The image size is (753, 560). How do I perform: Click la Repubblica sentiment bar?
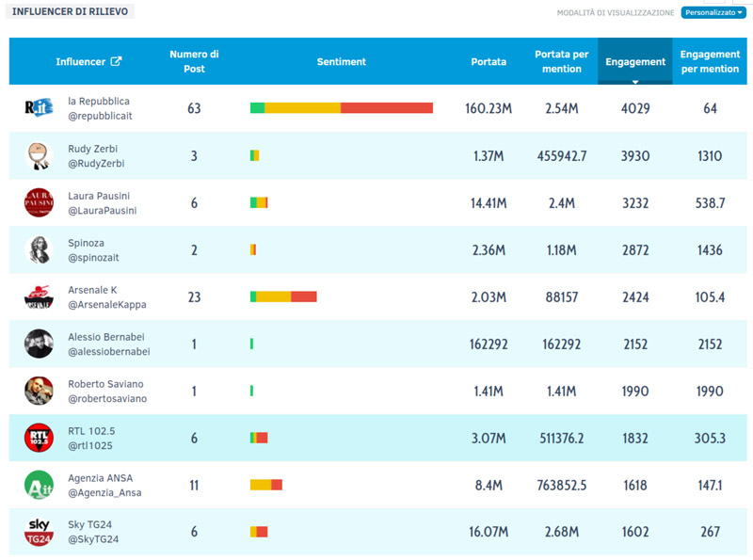click(342, 108)
